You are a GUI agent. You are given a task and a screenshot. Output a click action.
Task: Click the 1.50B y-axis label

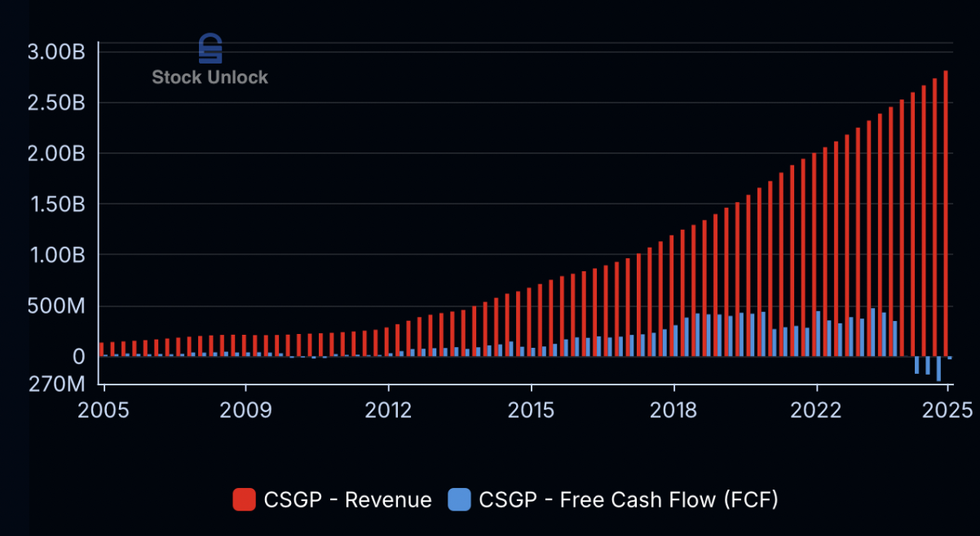[56, 204]
